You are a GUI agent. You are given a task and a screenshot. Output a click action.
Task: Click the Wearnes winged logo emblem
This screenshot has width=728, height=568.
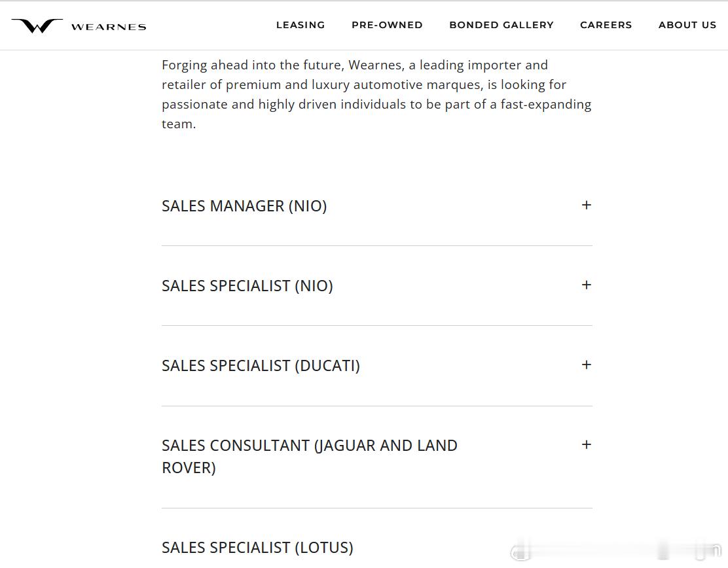pos(37,26)
